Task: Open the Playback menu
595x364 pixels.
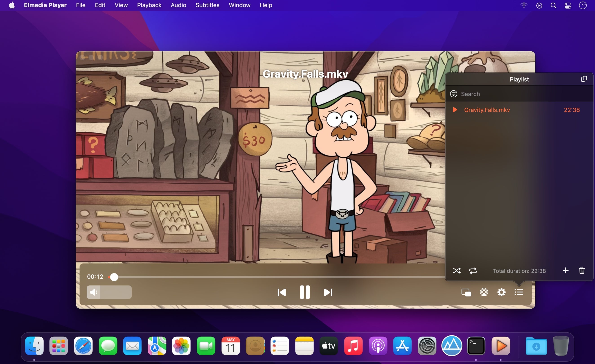Action: point(149,5)
